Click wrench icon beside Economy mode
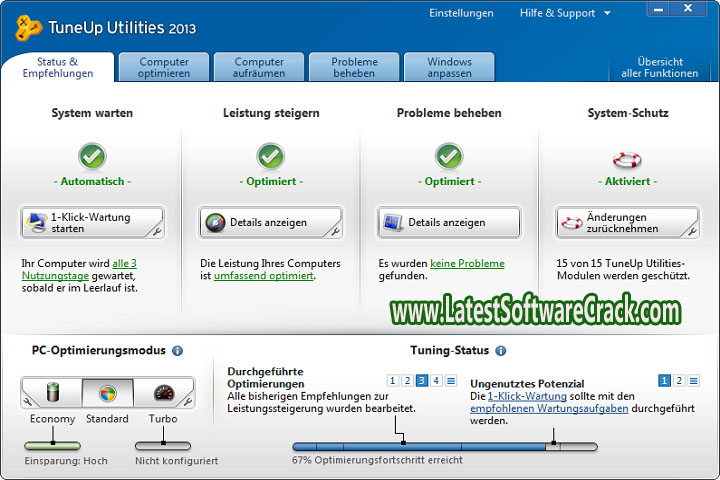 28,401
